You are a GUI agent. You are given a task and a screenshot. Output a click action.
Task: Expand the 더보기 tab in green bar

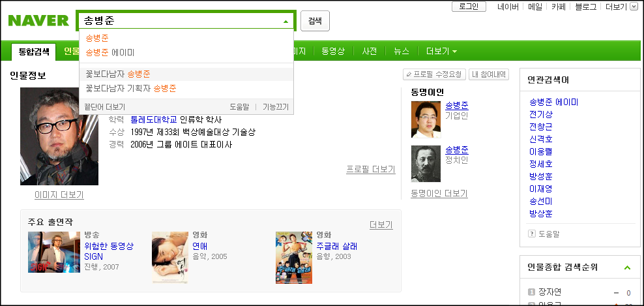(441, 52)
